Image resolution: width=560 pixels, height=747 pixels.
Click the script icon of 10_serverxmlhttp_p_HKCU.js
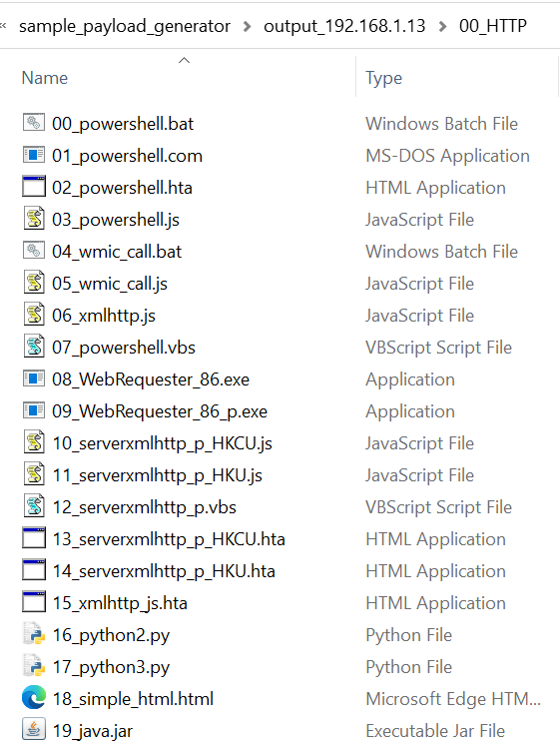[34, 442]
